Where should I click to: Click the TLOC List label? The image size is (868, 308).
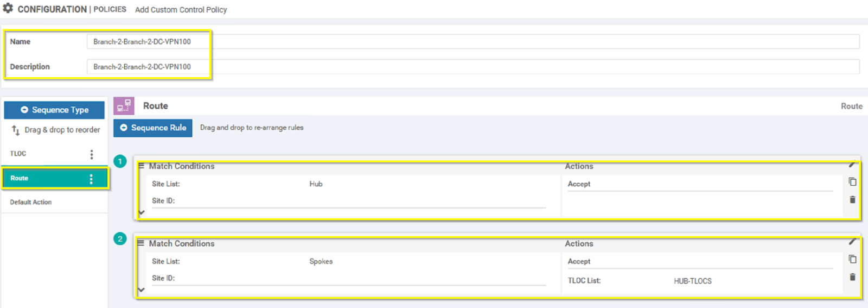pos(584,281)
